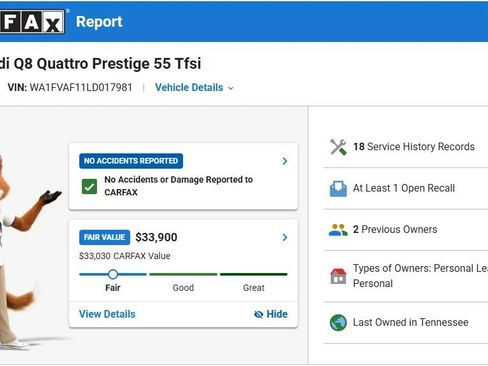Click the value slider handle at Fair
The image size is (488, 366).
pyautogui.click(x=113, y=274)
